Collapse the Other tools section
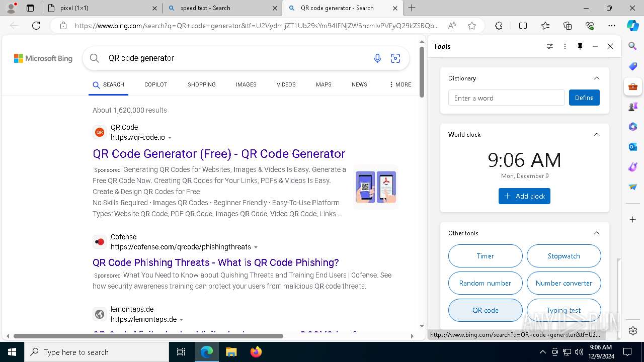Viewport: 644px width, 362px height. (x=597, y=233)
